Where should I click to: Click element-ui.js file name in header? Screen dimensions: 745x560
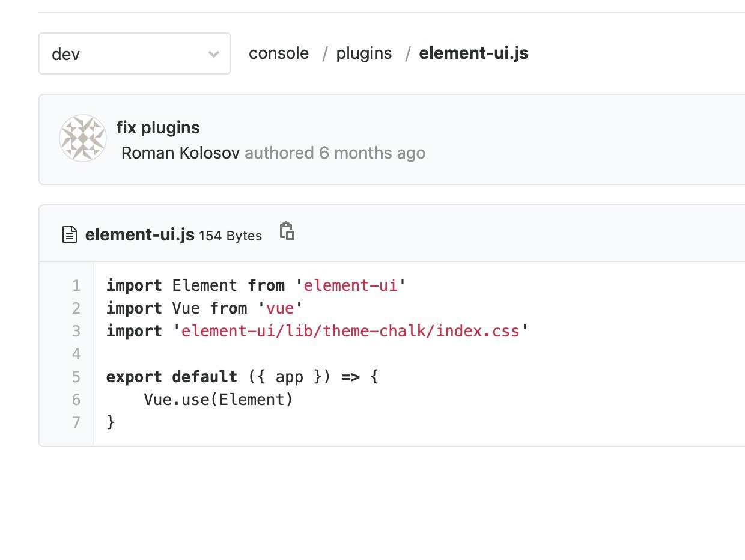[x=140, y=235]
